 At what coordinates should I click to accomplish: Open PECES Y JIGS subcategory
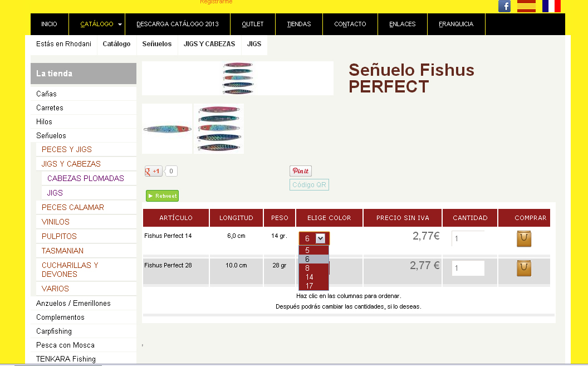[x=86, y=149]
